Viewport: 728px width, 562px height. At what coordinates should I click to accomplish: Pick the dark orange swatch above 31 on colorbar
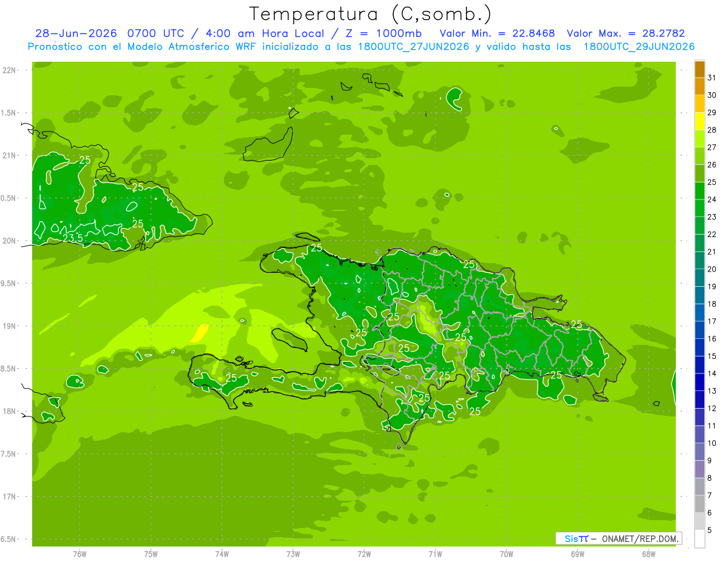point(700,69)
